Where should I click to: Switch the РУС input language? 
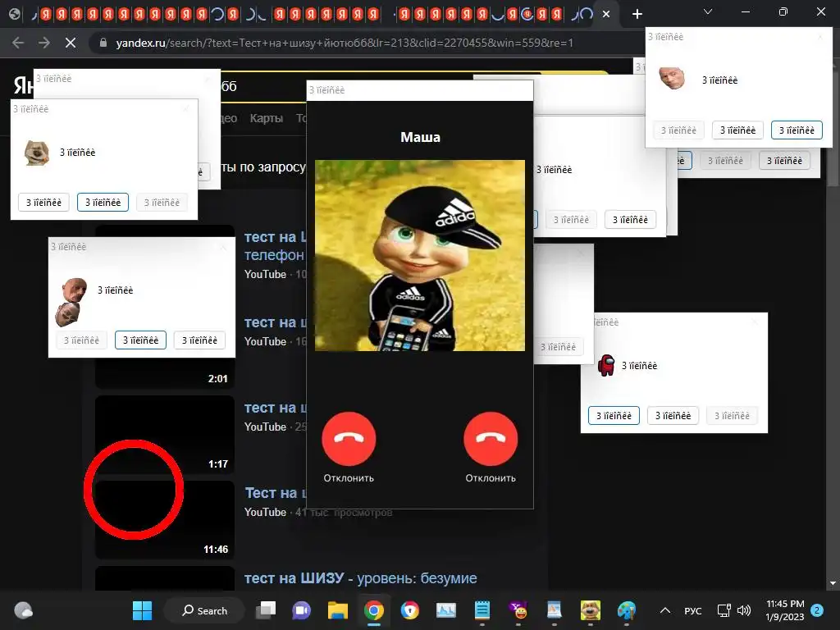pyautogui.click(x=692, y=610)
